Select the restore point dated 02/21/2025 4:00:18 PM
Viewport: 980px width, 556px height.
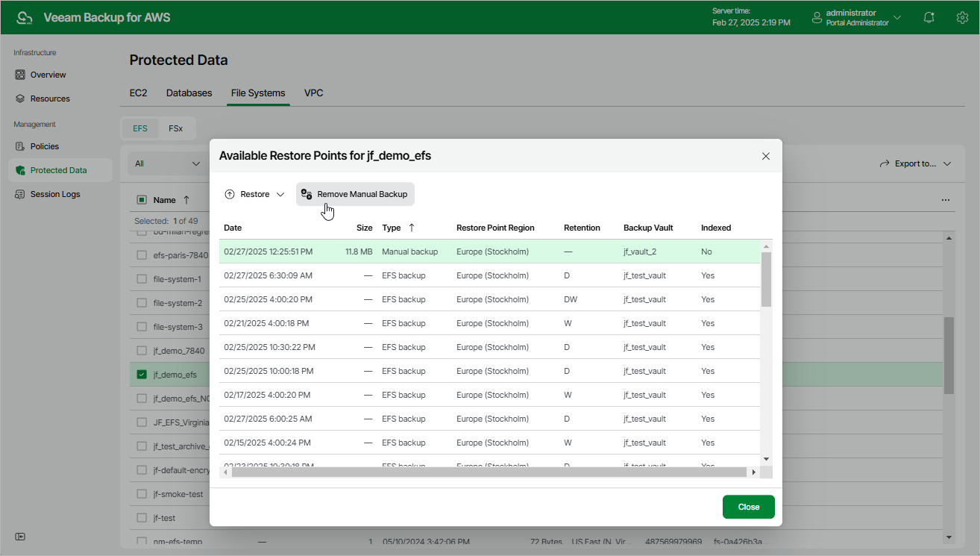pos(490,323)
